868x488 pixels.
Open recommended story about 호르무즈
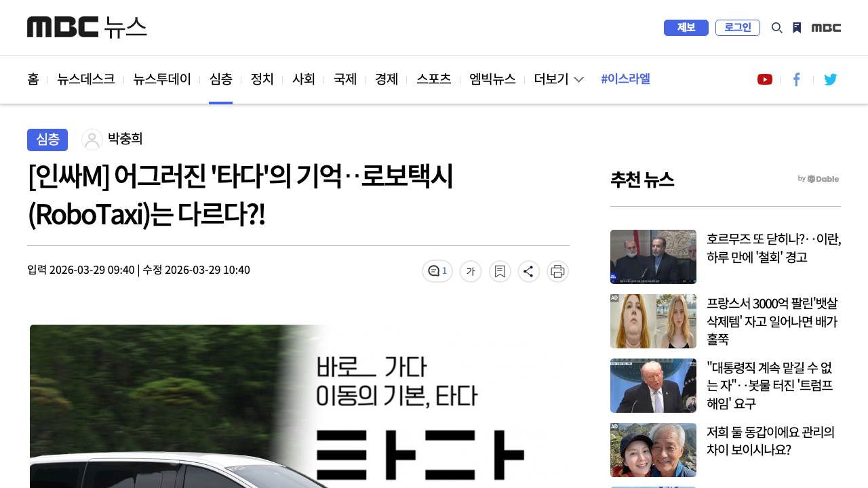(774, 248)
